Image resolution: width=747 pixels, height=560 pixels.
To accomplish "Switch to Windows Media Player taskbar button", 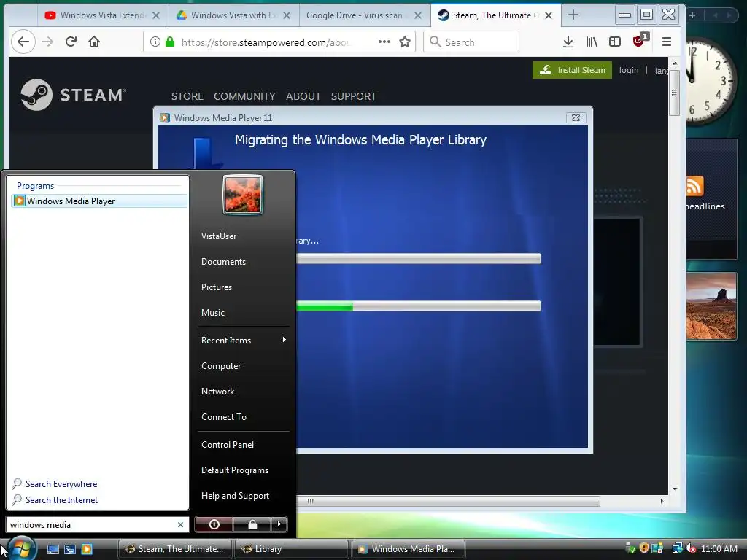I will [x=408, y=549].
